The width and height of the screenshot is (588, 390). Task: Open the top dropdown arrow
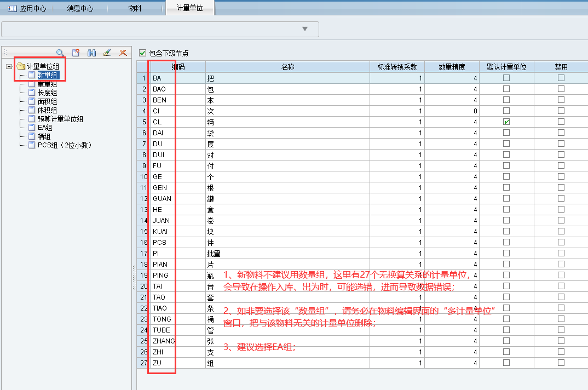305,29
